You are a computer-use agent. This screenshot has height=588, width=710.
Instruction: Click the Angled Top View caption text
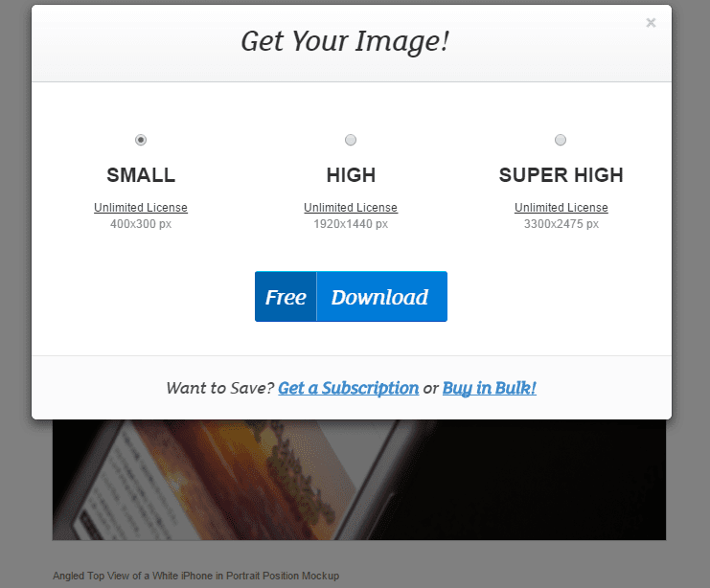pos(195,576)
